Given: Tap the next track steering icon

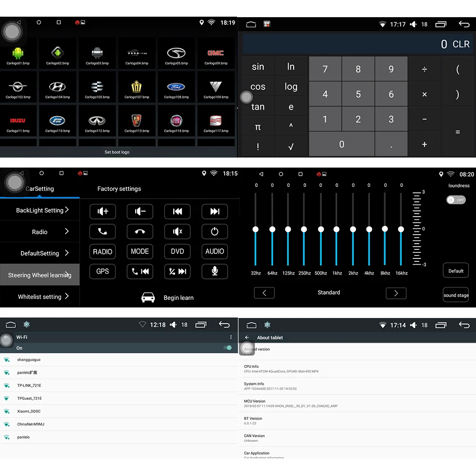Looking at the screenshot, I should click(215, 211).
